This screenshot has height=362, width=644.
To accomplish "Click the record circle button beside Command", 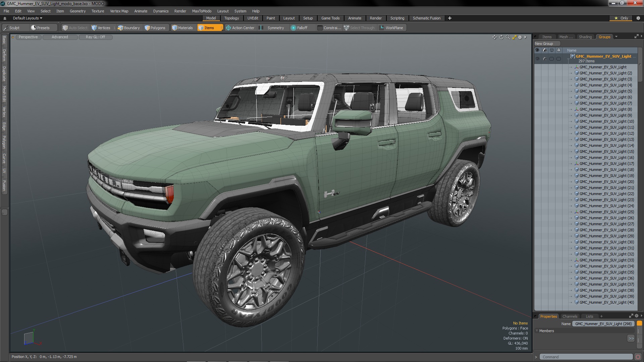I will [638, 357].
